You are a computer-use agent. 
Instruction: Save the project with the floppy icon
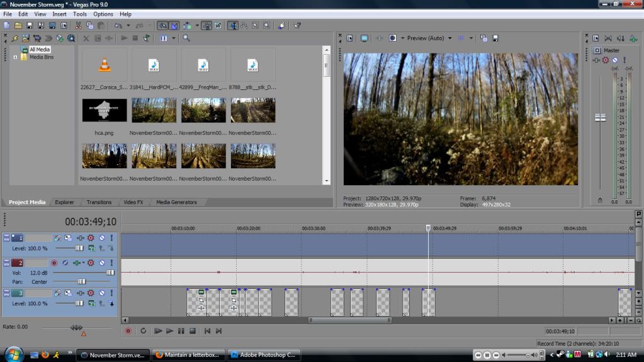click(x=30, y=25)
